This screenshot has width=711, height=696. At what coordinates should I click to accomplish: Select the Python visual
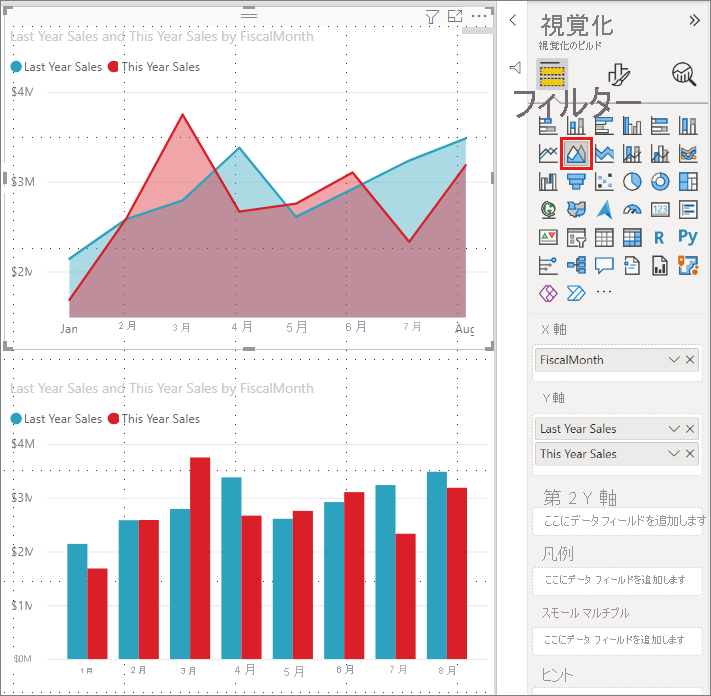(688, 237)
